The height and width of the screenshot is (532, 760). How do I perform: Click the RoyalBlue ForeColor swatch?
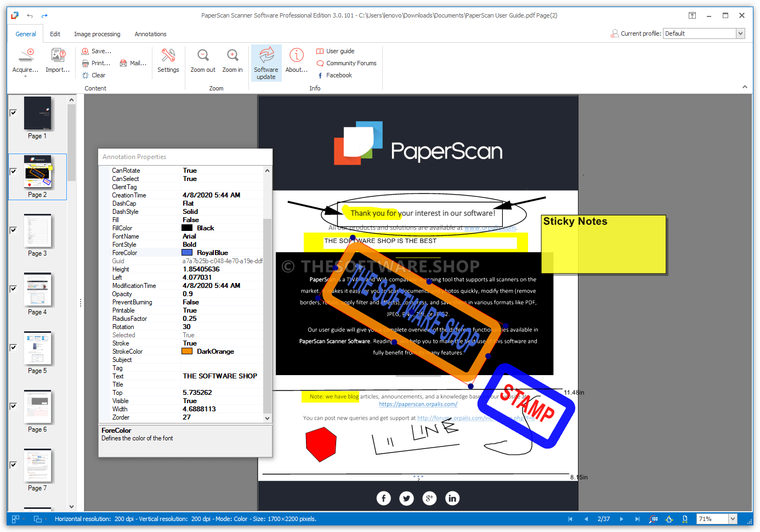click(x=187, y=253)
